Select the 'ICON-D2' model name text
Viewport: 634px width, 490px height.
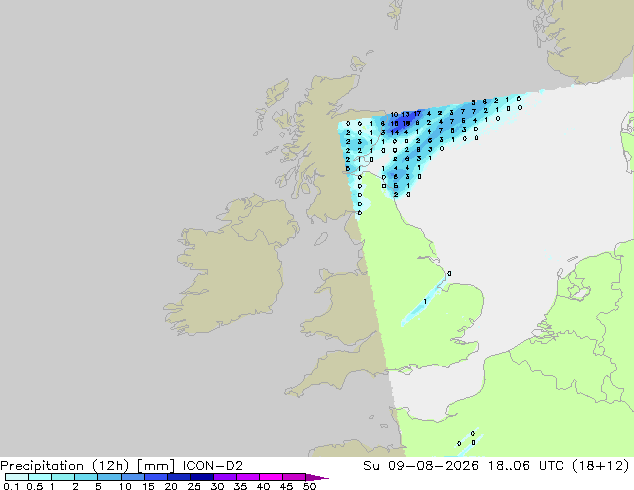[213, 466]
